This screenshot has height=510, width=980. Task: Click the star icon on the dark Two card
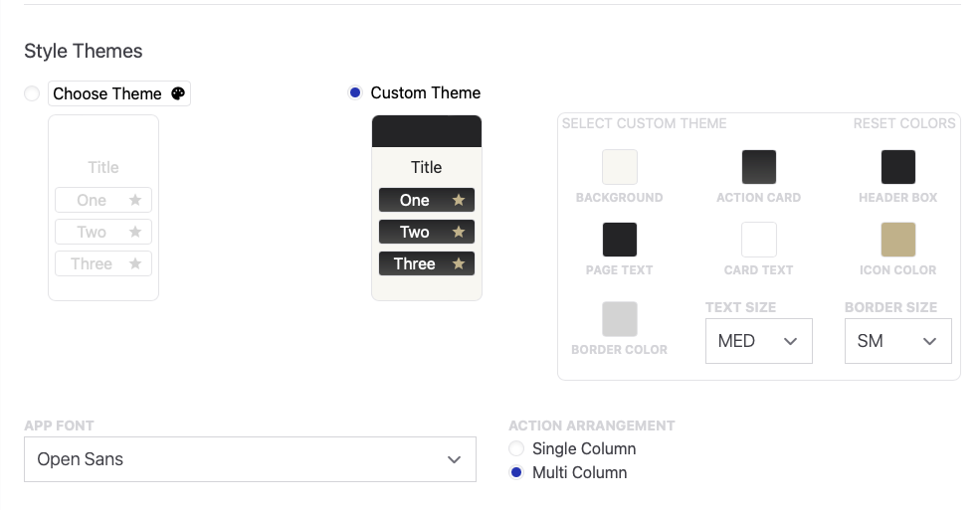point(459,232)
